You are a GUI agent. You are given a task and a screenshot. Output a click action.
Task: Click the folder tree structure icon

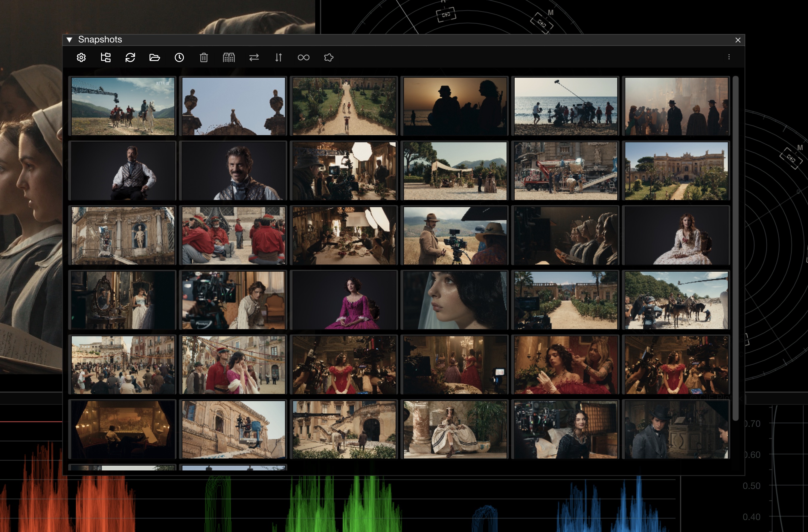click(106, 58)
